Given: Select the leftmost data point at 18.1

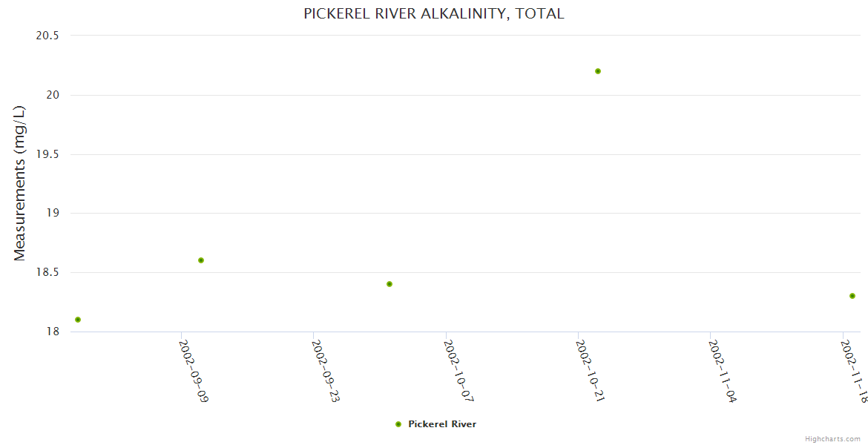Looking at the screenshot, I should click(x=78, y=320).
